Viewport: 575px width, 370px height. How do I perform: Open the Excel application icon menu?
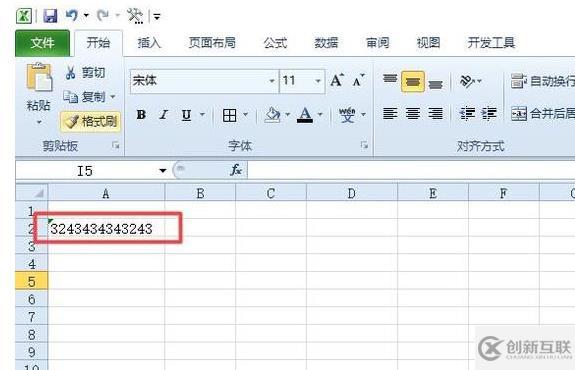point(24,16)
